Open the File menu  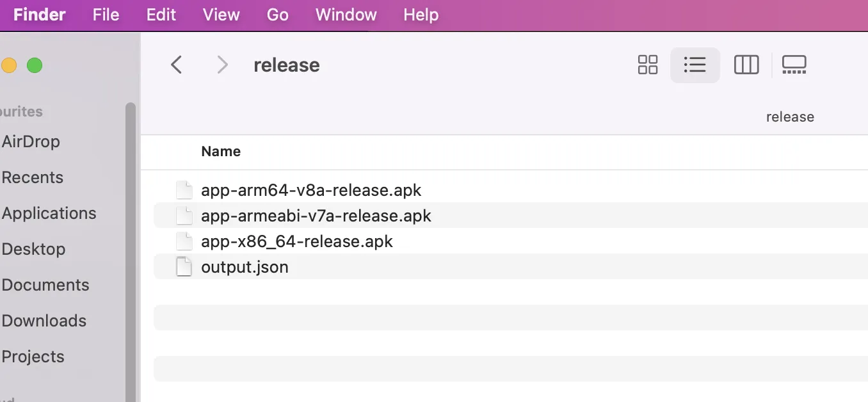pyautogui.click(x=106, y=15)
